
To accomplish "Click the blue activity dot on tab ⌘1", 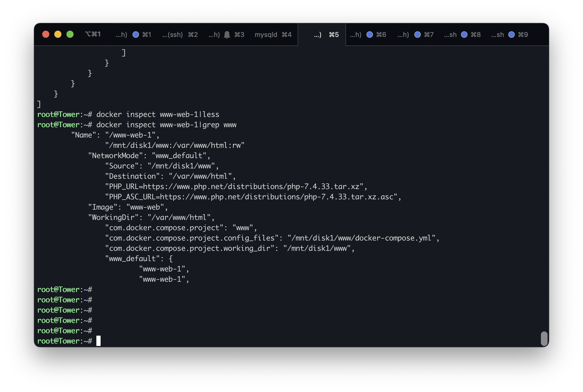I will pyautogui.click(x=136, y=35).
